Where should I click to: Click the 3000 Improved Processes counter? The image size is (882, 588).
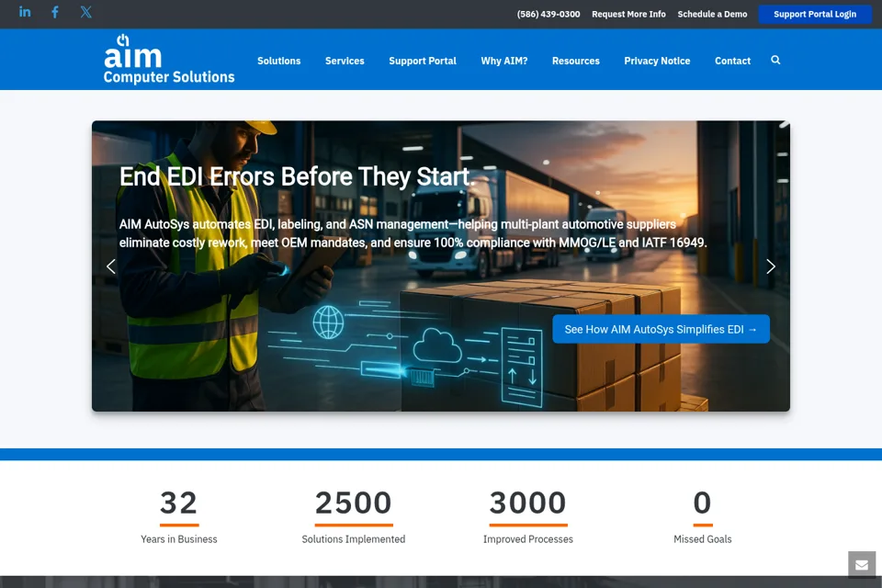pos(527,516)
